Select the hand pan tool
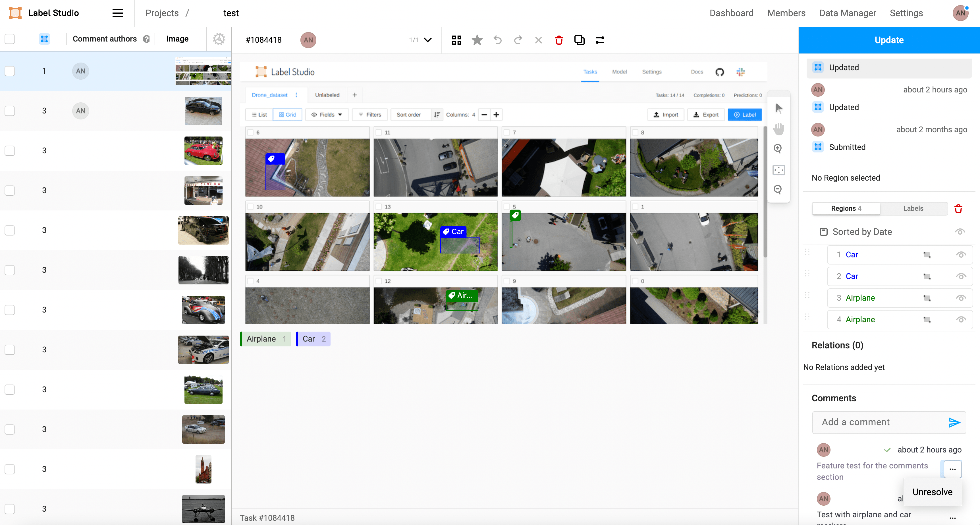The width and height of the screenshot is (980, 525). [778, 129]
